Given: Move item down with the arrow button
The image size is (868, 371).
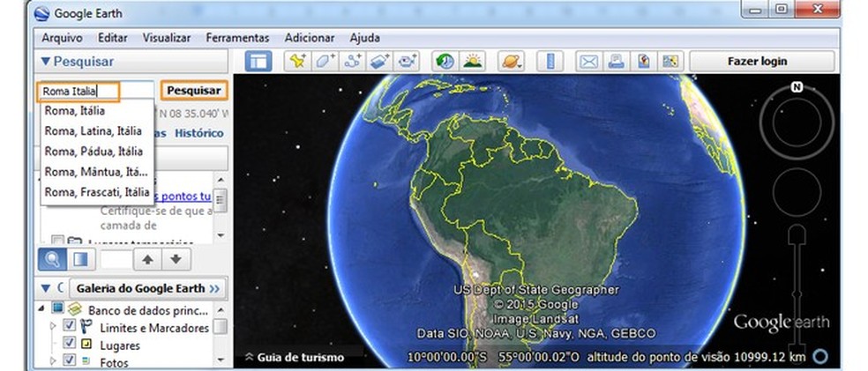Looking at the screenshot, I should pyautogui.click(x=176, y=259).
